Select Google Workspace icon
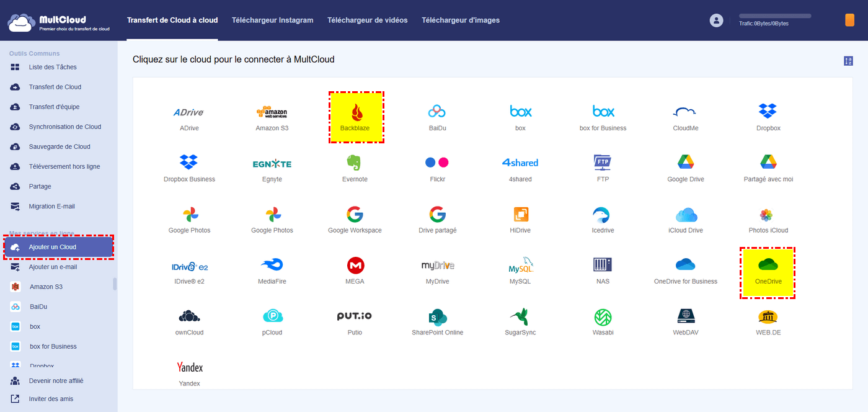 pyautogui.click(x=355, y=215)
